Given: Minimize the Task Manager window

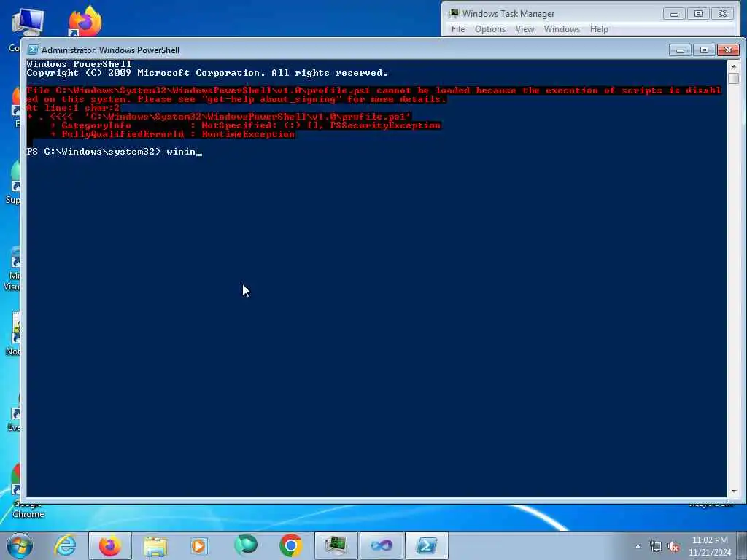Looking at the screenshot, I should point(674,14).
